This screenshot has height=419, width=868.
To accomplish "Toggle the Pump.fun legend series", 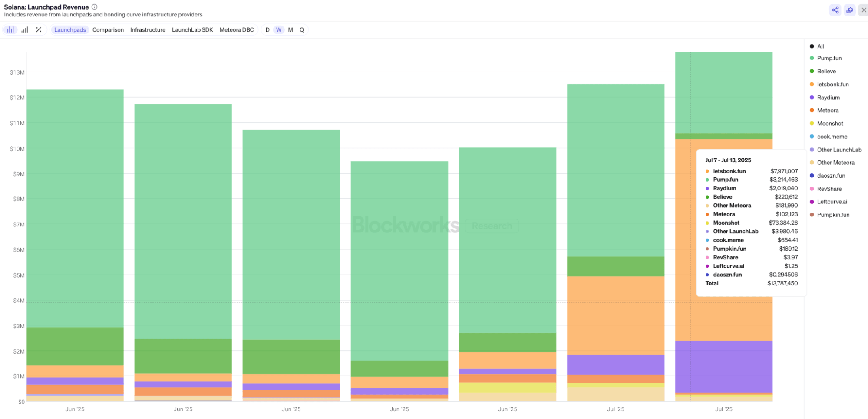I will (x=825, y=58).
